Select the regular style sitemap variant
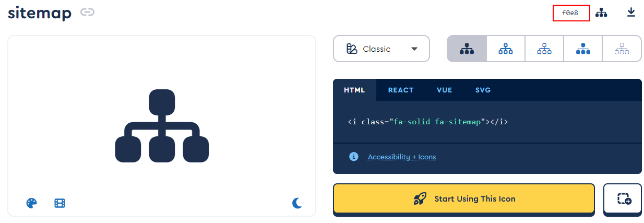 point(505,49)
